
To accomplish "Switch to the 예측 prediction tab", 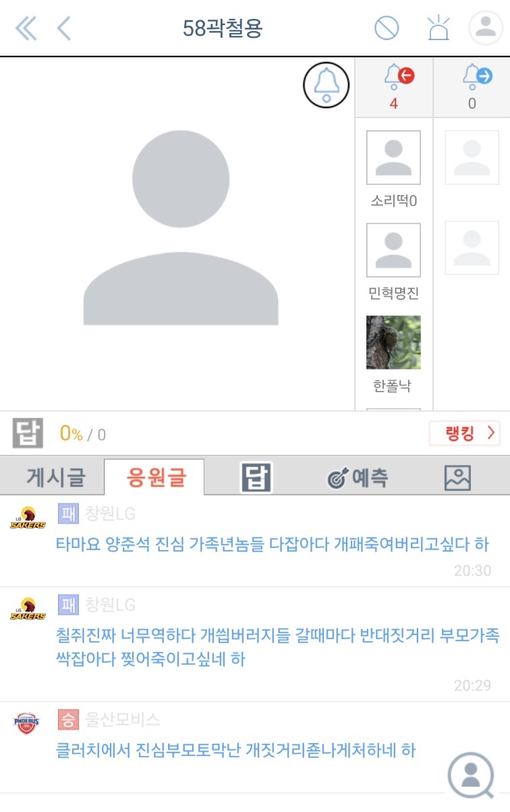I will 358,478.
